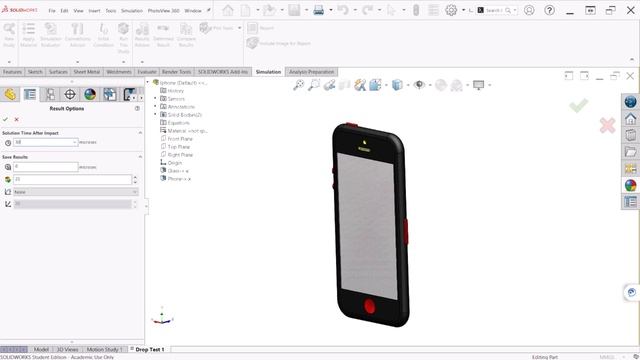Select the Equations tree item
Image resolution: width=640 pixels, height=360 pixels.
[178, 122]
